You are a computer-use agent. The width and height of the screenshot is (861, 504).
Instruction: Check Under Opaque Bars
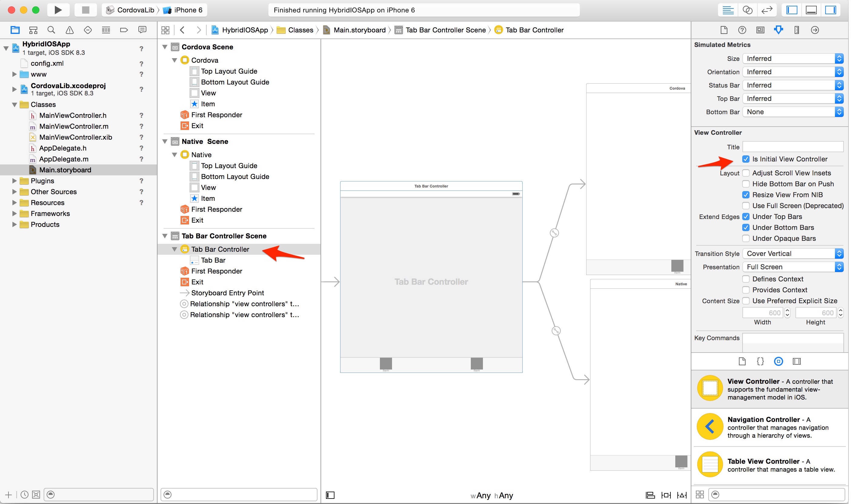click(746, 238)
